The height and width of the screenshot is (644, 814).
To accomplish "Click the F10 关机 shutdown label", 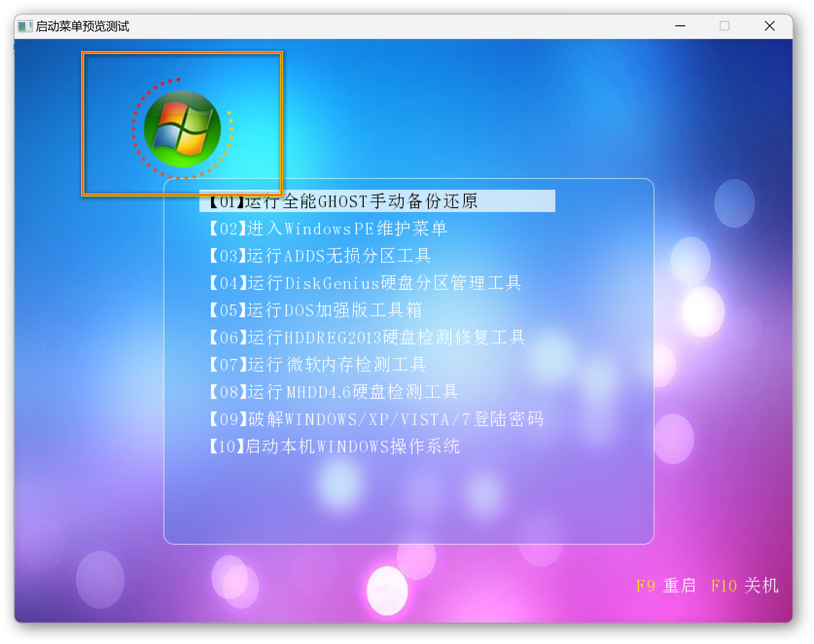I will (x=744, y=585).
